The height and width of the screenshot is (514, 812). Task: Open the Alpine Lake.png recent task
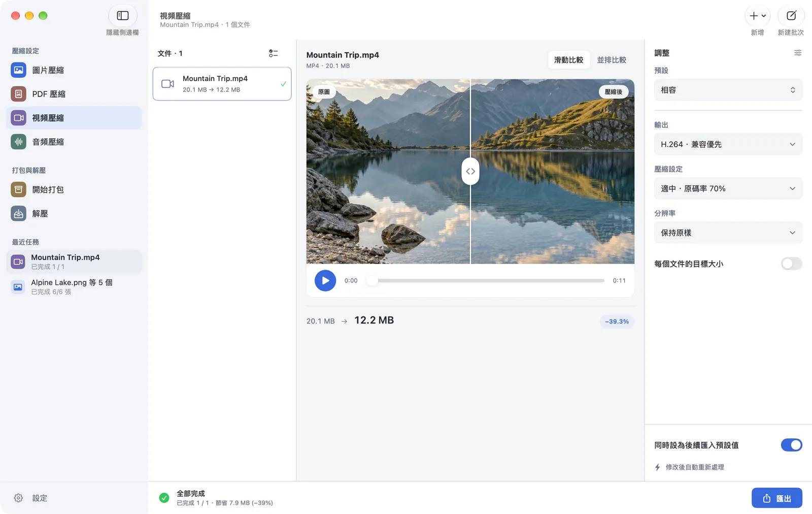(74, 287)
